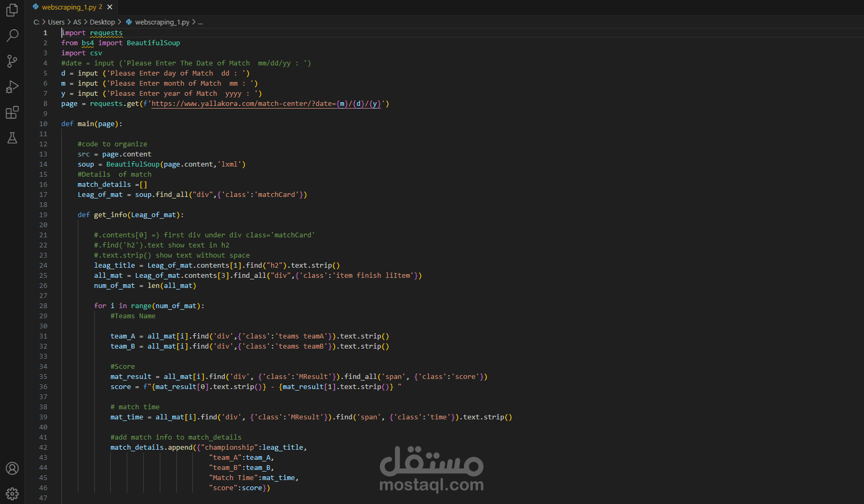Open the yallakora.com URL link in code

pyautogui.click(x=266, y=104)
